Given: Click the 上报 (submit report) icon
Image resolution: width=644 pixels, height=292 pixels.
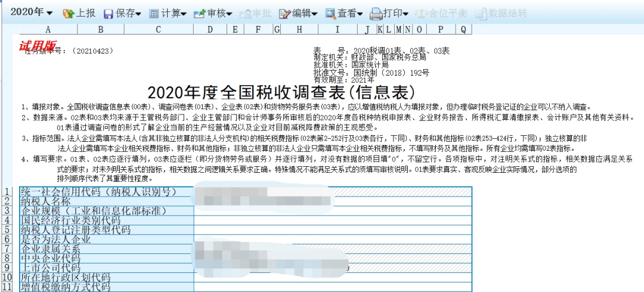Looking at the screenshot, I should pos(68,13).
